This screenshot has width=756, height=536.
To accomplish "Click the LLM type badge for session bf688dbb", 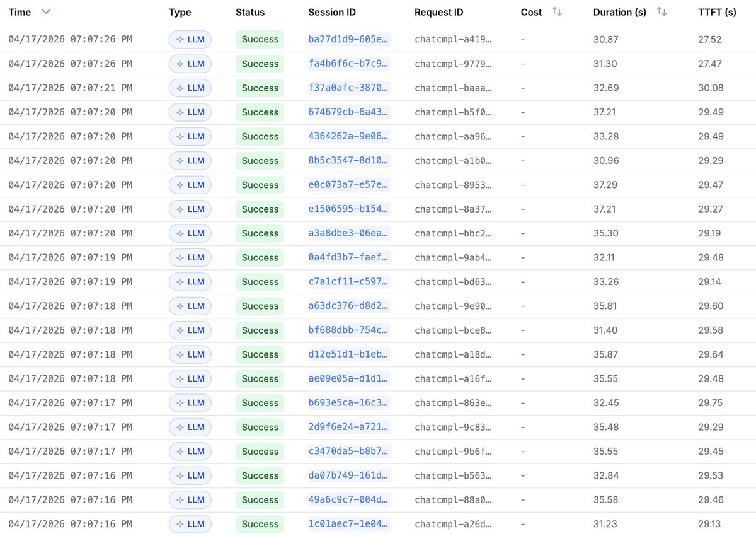I will pos(190,330).
